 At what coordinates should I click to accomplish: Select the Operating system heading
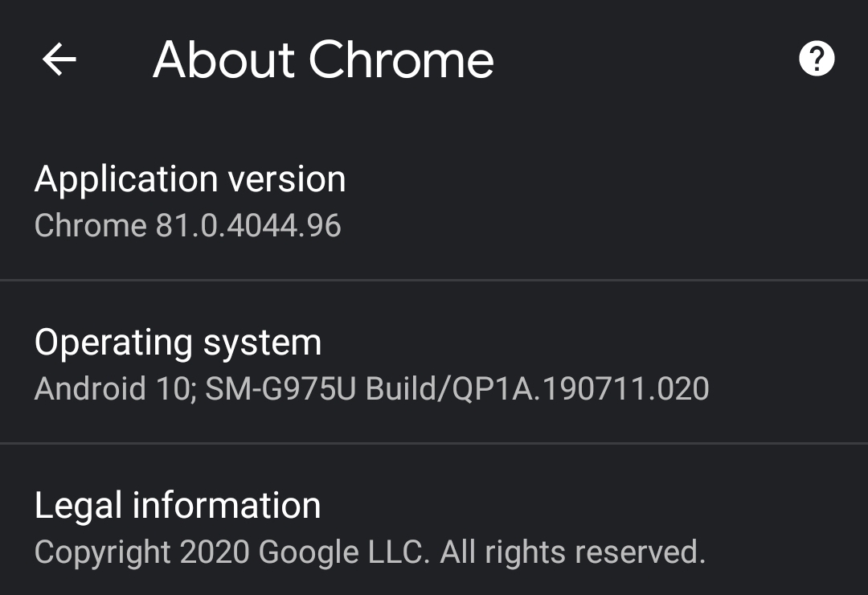point(178,343)
